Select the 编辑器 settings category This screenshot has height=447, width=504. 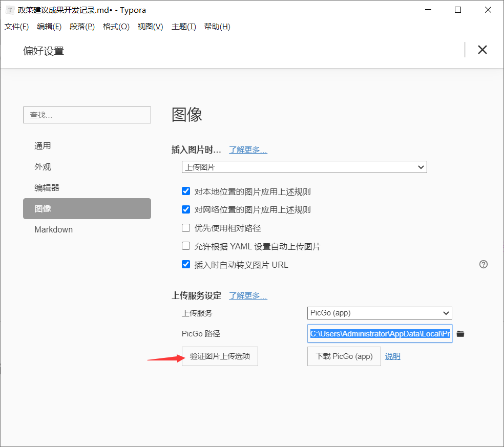87,188
